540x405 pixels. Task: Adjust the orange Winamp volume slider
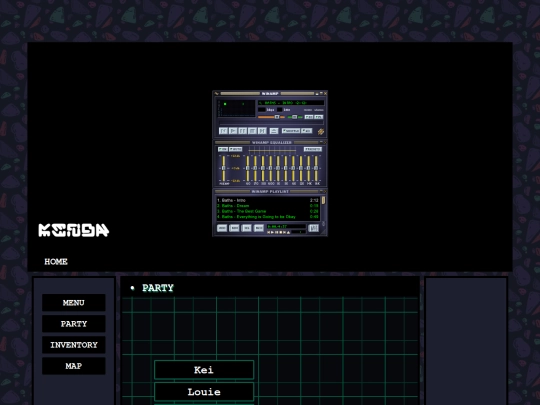point(271,117)
